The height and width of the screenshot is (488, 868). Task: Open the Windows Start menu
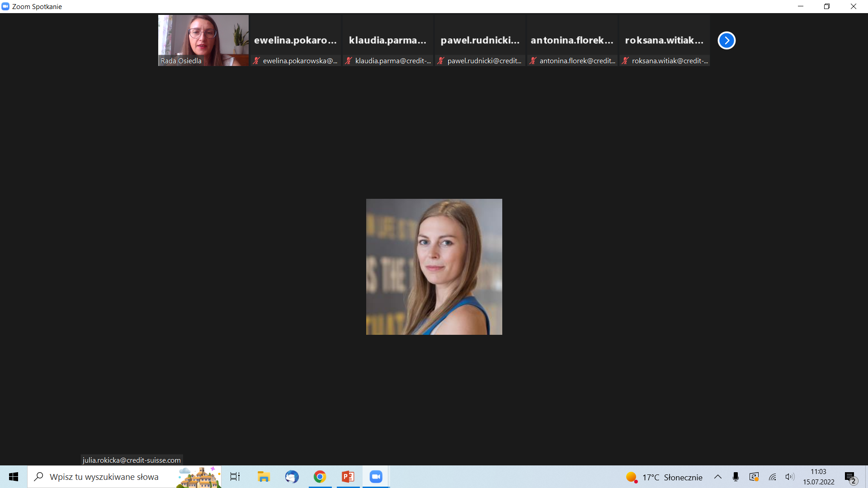click(x=14, y=477)
